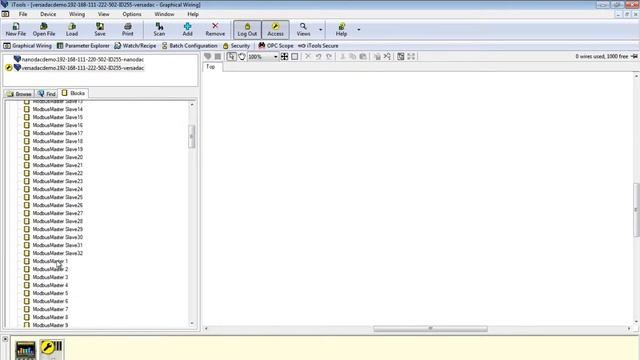Click the Views magnifier icon
640x360 pixels.
pyautogui.click(x=303, y=29)
